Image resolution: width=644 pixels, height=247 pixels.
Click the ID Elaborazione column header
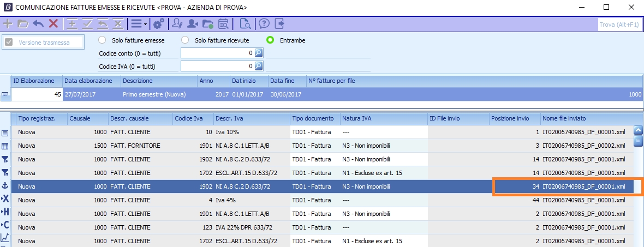pyautogui.click(x=37, y=81)
